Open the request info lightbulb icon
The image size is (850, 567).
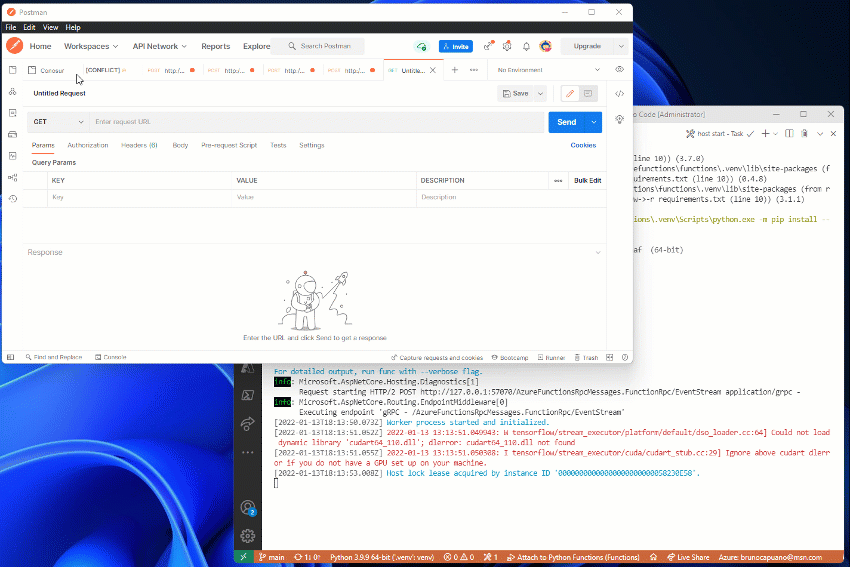pos(620,119)
